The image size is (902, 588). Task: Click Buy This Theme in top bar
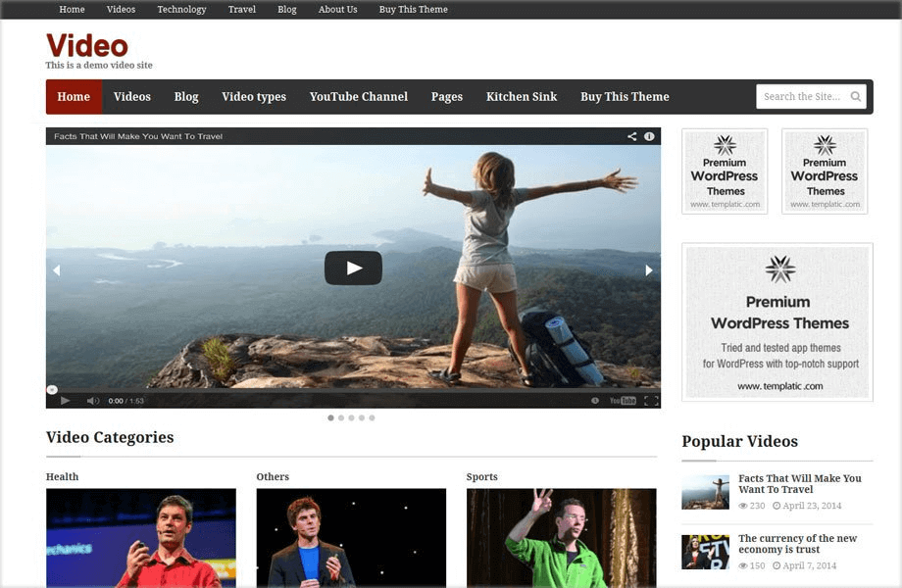point(413,9)
